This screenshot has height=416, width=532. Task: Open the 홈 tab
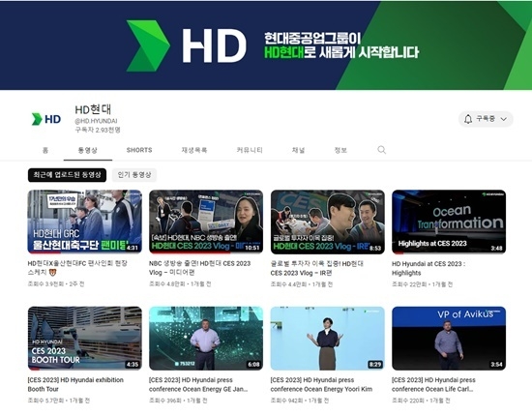[x=45, y=150]
